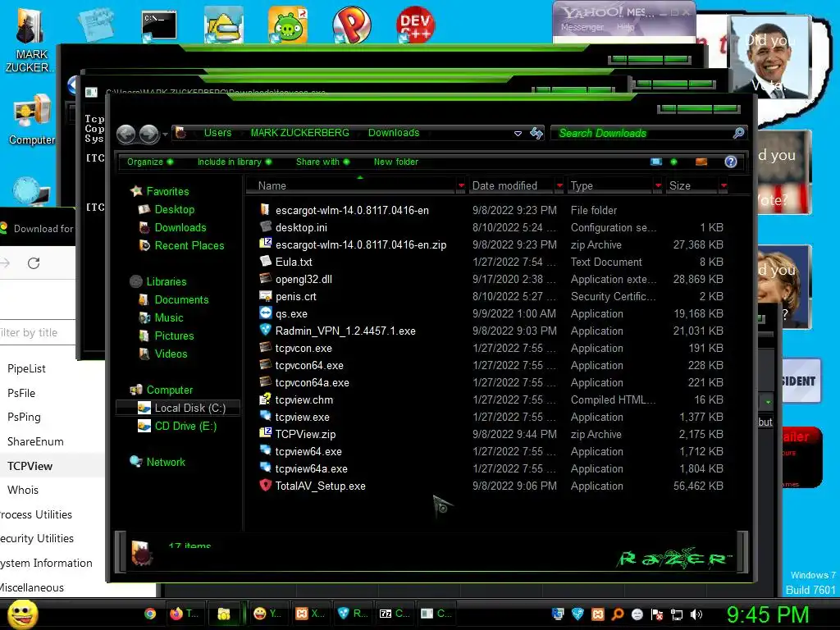
Task: Select the escargot-wlm-14.0.8117.0416-en folder
Action: [352, 211]
